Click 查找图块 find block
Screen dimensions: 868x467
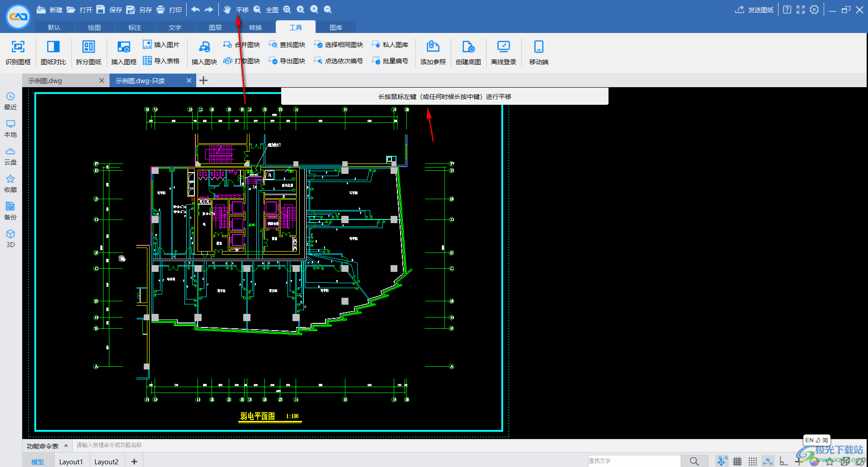pyautogui.click(x=287, y=44)
